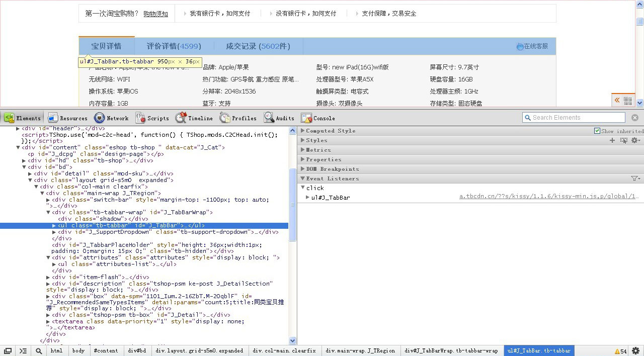644x356 pixels.
Task: Click the dock-to-side icon at bottom left
Action: (x=7, y=350)
